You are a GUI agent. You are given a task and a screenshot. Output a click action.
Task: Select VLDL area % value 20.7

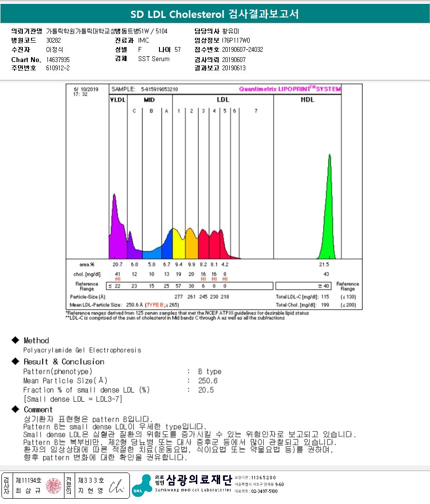(117, 265)
